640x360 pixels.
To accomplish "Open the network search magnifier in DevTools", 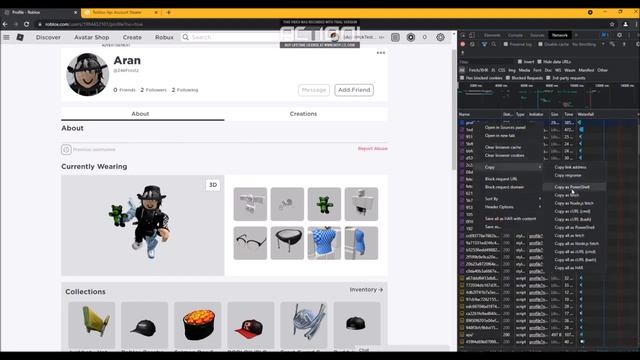I will click(x=494, y=44).
